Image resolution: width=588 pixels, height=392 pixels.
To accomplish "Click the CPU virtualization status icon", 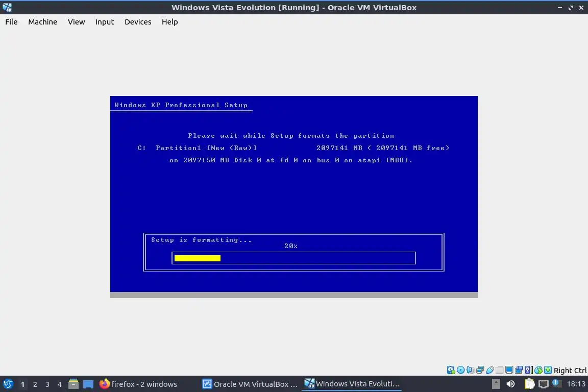I will pos(529,370).
